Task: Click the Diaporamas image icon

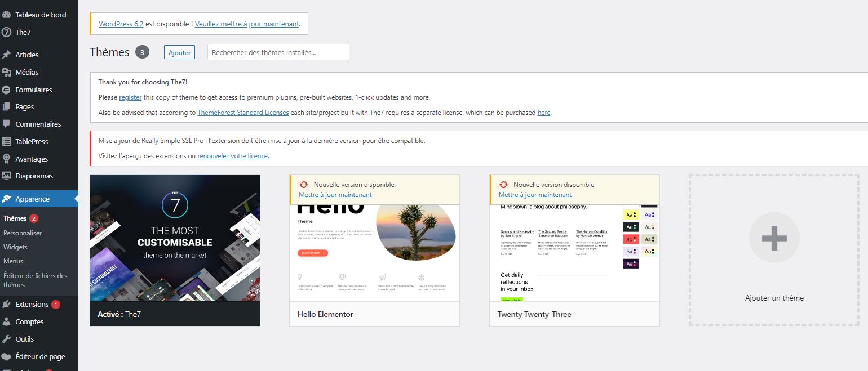Action: (7, 176)
